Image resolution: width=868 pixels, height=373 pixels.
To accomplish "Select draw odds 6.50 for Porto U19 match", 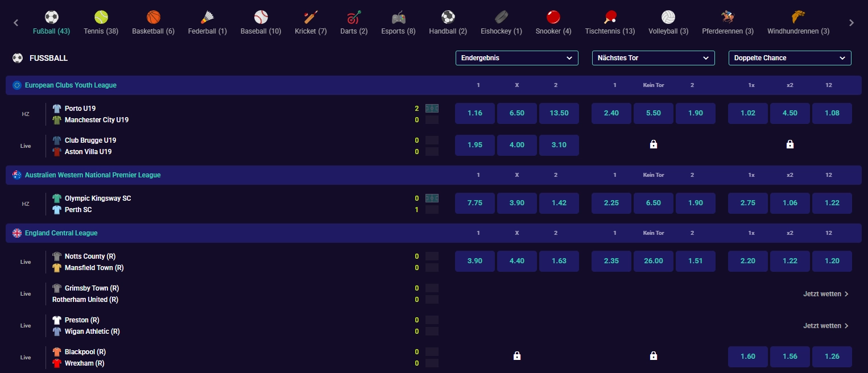I will pos(517,113).
